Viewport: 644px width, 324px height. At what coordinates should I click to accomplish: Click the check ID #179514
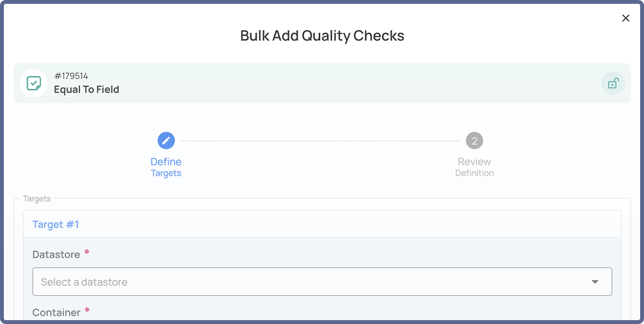pyautogui.click(x=71, y=76)
